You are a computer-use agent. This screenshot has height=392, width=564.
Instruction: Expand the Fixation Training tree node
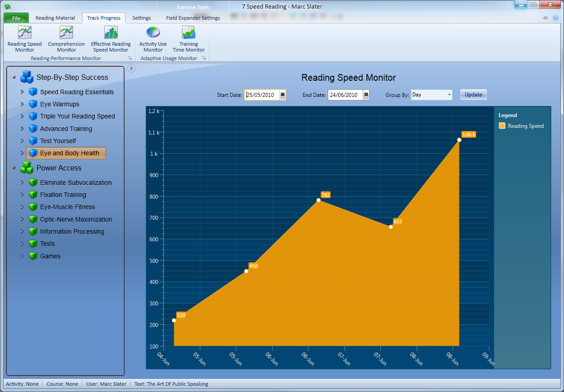tap(22, 195)
